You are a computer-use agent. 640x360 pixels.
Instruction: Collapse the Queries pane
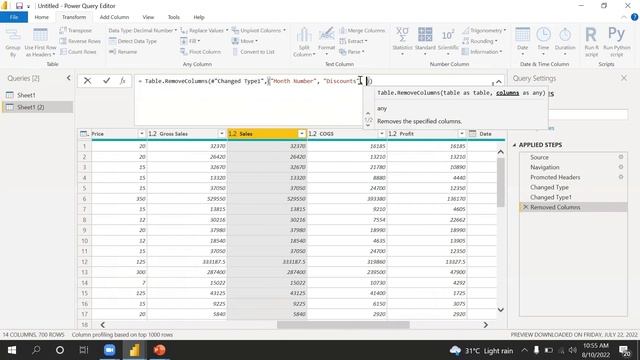69,78
